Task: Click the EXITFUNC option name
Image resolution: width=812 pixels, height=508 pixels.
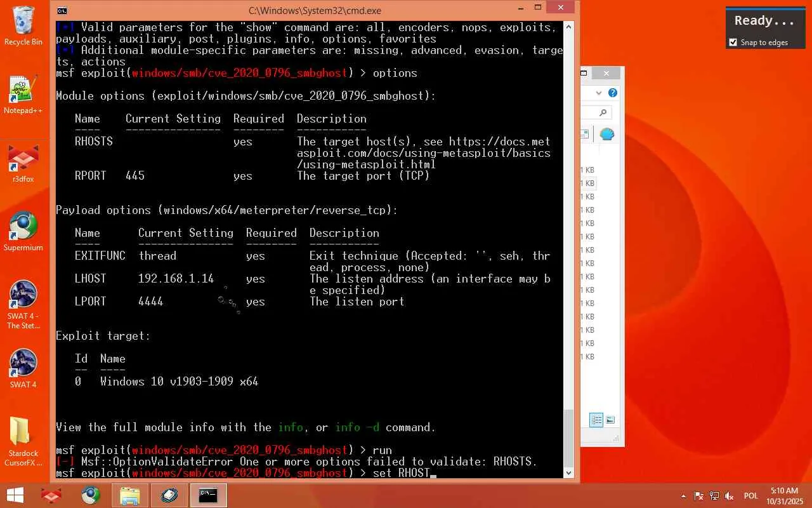Action: (100, 256)
